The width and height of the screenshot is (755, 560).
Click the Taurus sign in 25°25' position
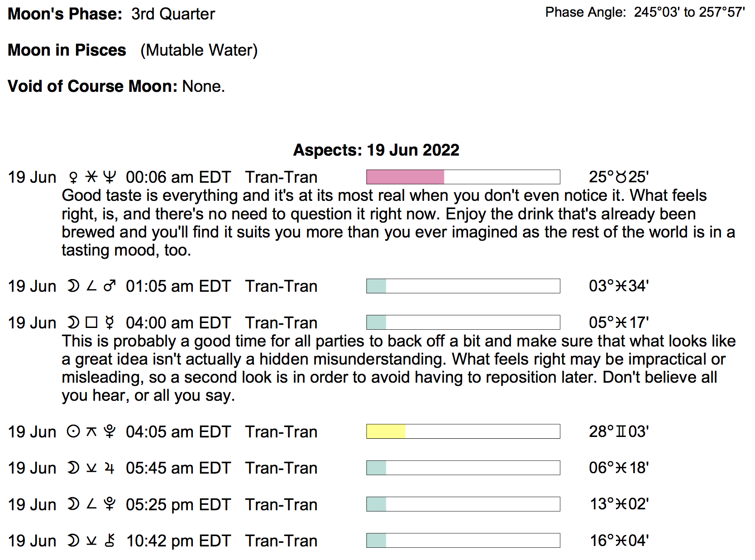621,177
